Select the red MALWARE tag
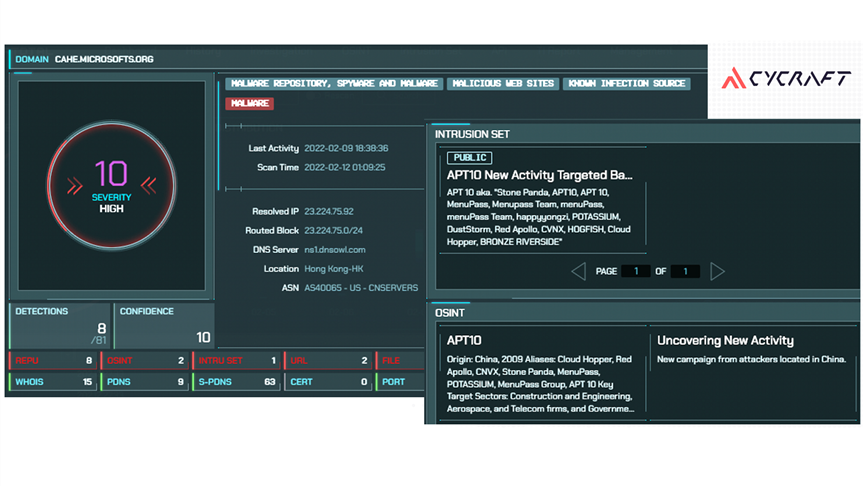 250,103
